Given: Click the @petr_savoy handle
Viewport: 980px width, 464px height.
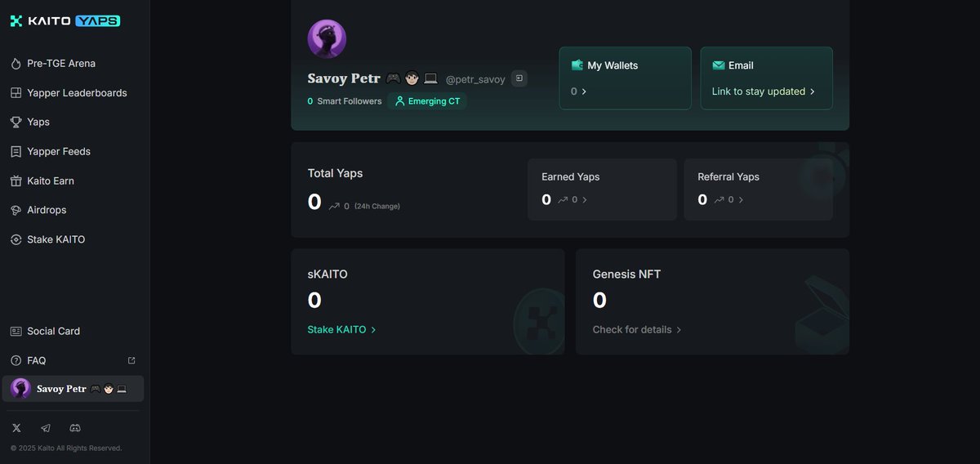Looking at the screenshot, I should pyautogui.click(x=475, y=80).
